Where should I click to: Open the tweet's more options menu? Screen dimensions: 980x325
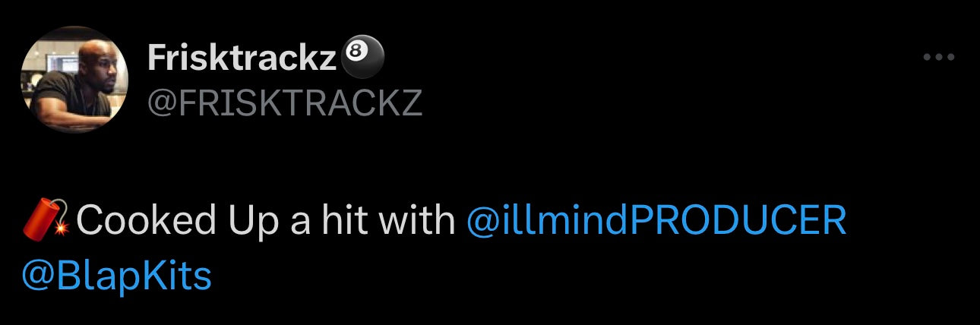pyautogui.click(x=937, y=57)
